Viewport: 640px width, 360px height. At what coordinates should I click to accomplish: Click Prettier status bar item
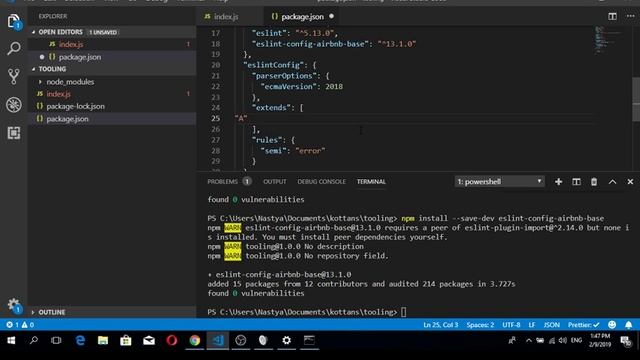pyautogui.click(x=584, y=325)
